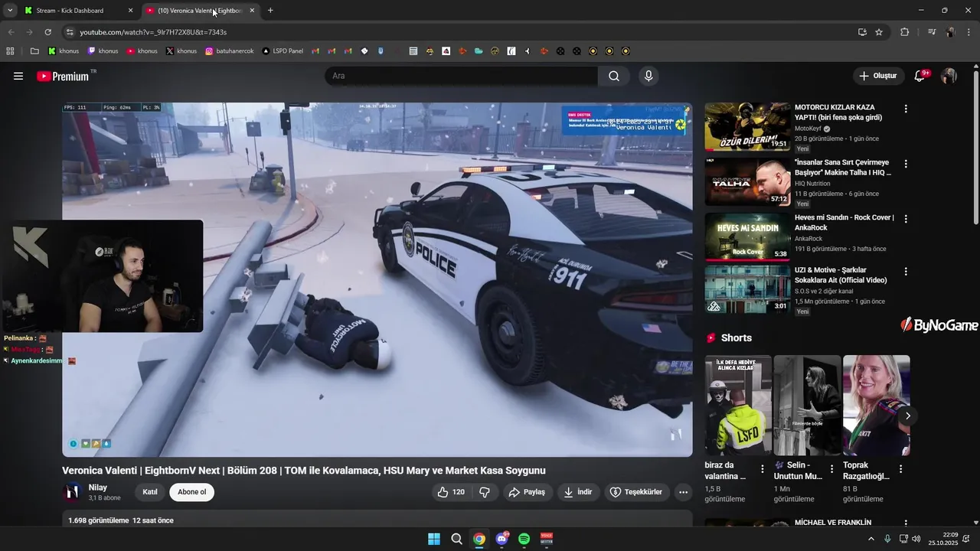Open Discord from taskbar
Viewport: 980px width, 551px height.
[x=501, y=539]
